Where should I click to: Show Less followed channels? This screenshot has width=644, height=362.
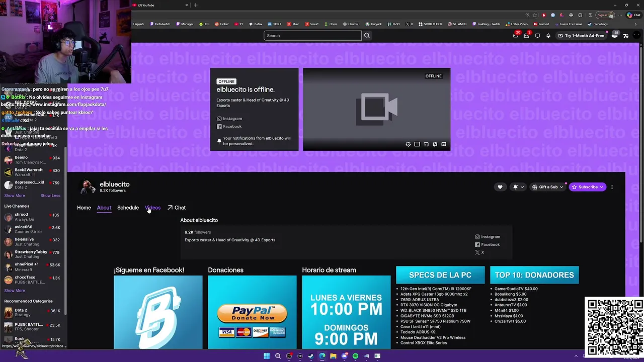tap(50, 196)
